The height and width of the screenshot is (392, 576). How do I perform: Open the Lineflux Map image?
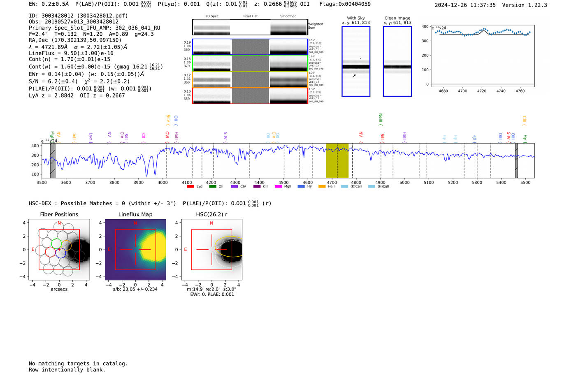135,250
